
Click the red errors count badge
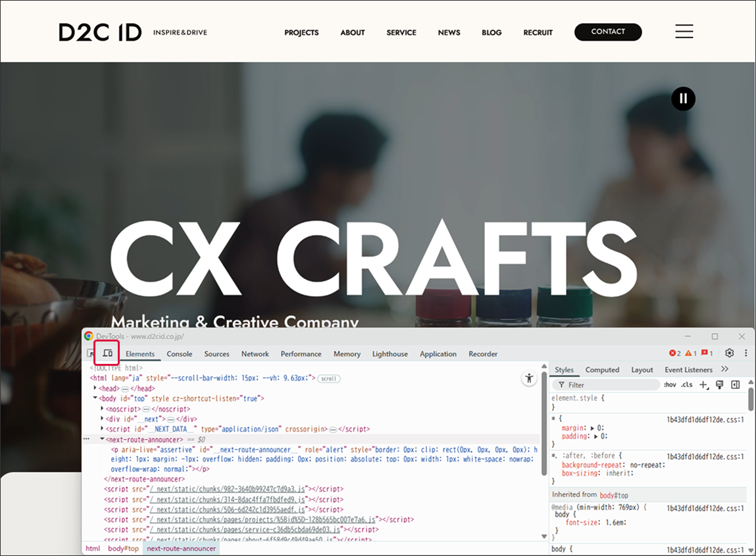tap(675, 353)
